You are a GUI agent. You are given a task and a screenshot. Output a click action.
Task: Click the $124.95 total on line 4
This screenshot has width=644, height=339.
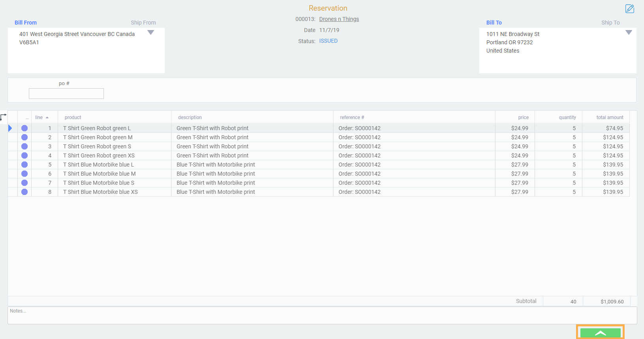[x=613, y=155]
